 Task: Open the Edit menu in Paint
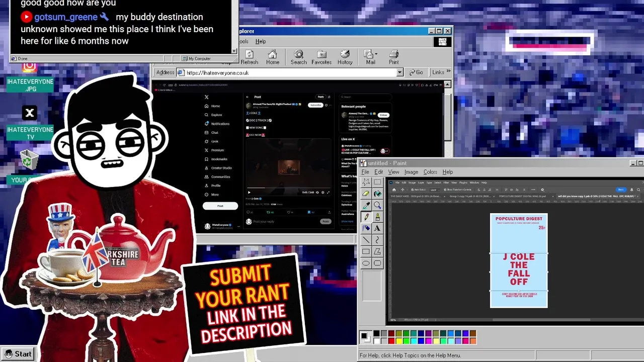pos(378,172)
